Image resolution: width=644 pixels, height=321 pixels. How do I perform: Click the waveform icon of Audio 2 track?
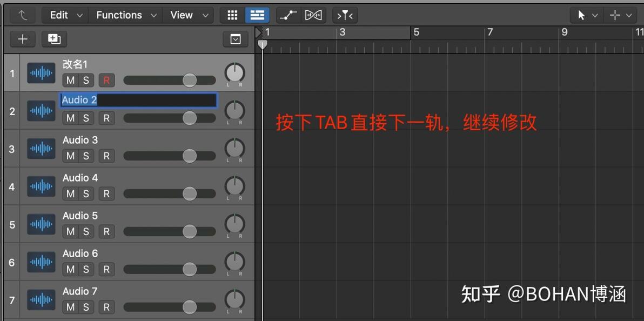pyautogui.click(x=41, y=111)
